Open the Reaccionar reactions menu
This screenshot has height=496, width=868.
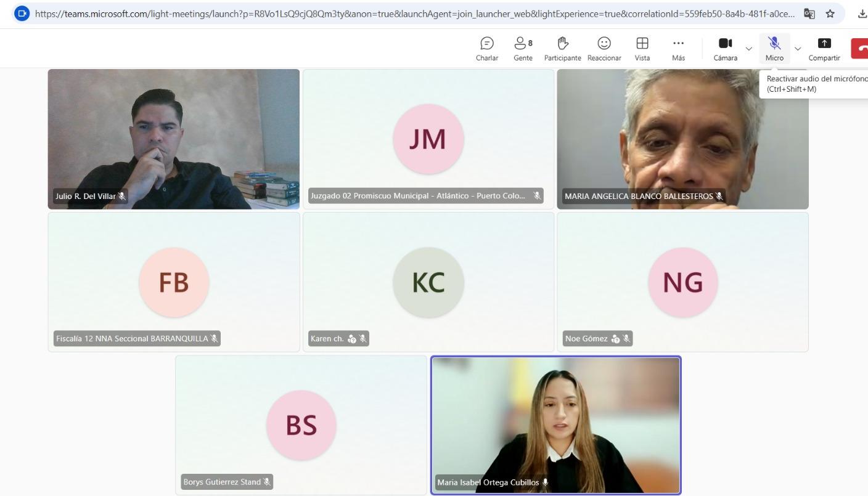point(604,49)
